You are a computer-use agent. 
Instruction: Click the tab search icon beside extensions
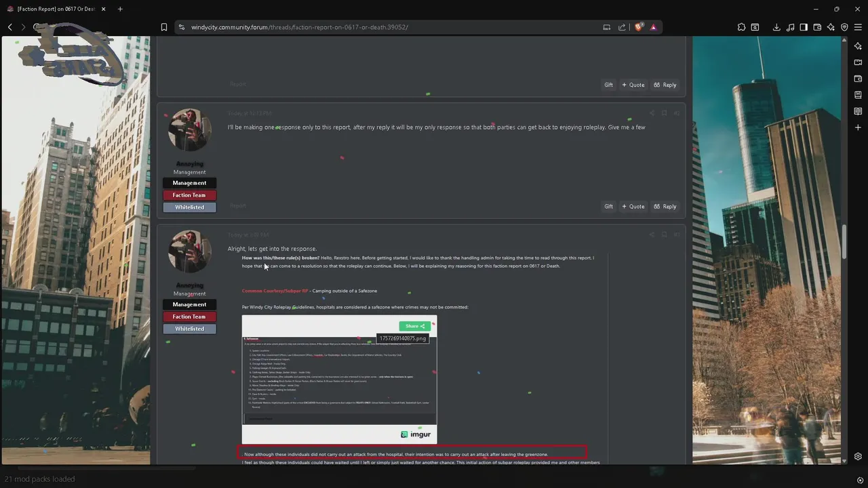click(x=755, y=27)
